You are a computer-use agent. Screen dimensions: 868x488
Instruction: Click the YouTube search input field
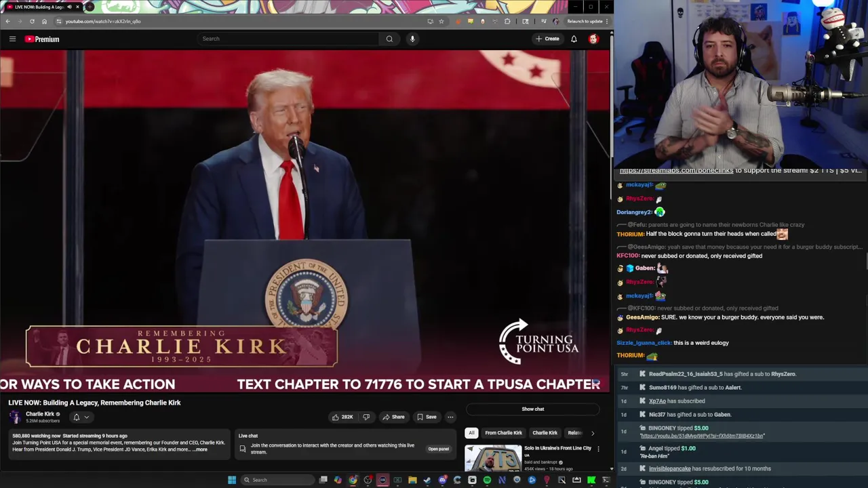(x=288, y=39)
